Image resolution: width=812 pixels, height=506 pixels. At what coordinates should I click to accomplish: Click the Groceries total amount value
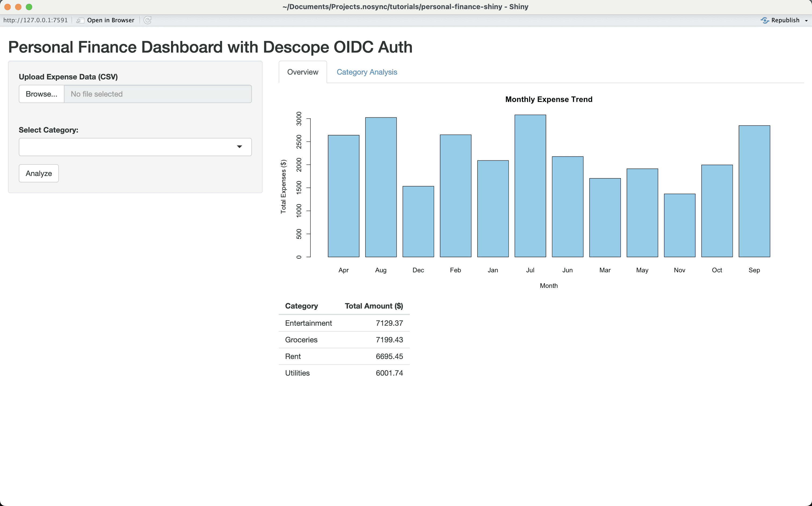389,339
